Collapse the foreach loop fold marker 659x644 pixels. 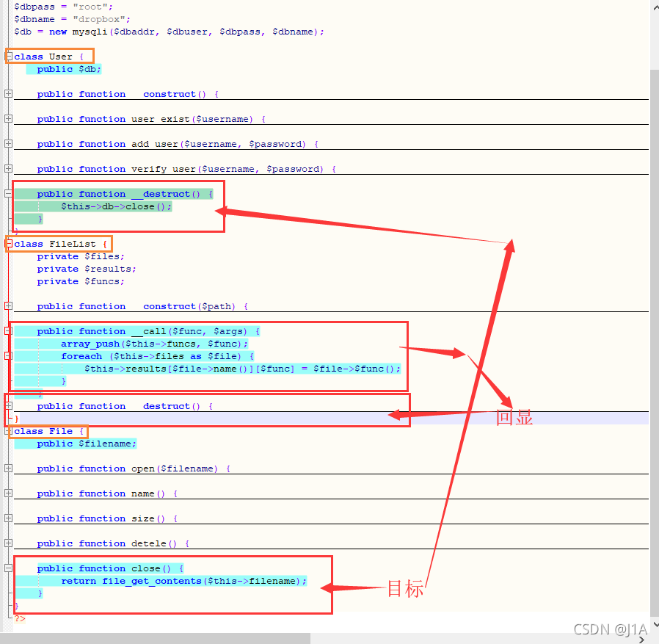[8, 356]
